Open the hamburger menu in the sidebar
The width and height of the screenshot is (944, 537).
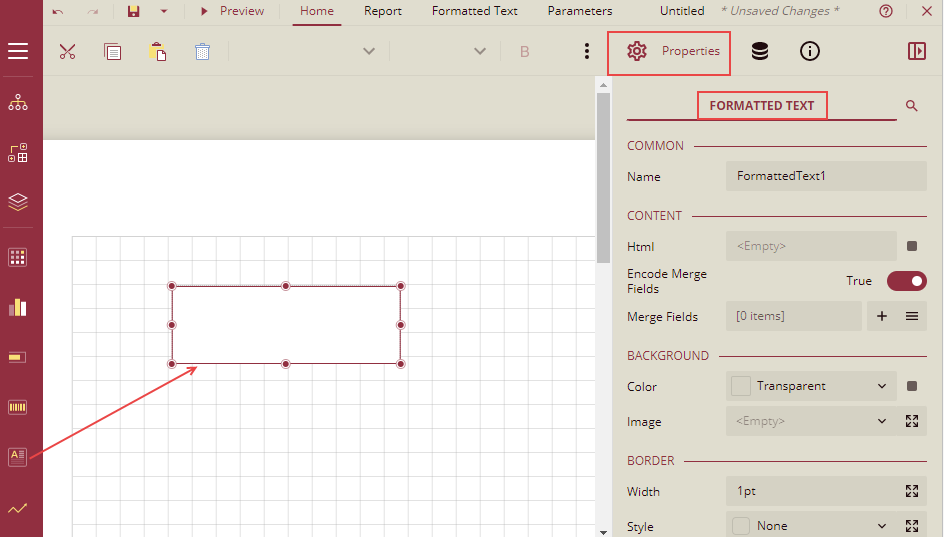coord(18,51)
